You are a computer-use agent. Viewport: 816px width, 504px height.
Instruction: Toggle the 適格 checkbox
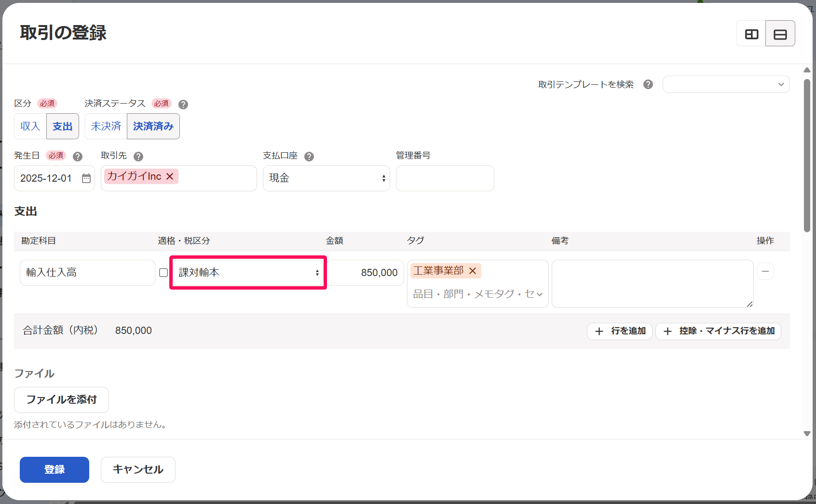click(163, 273)
